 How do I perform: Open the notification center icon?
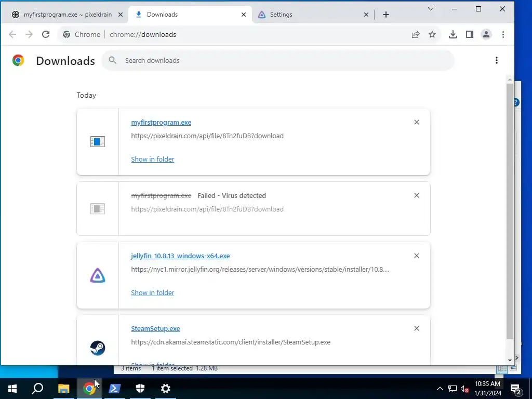516,389
